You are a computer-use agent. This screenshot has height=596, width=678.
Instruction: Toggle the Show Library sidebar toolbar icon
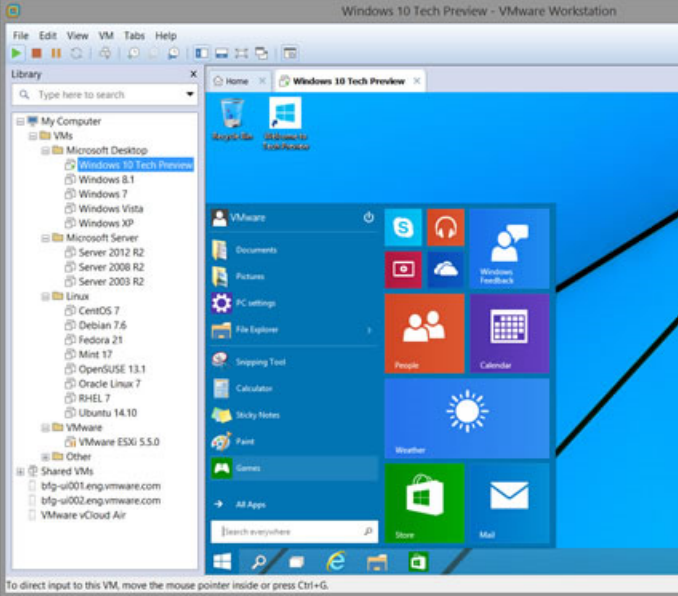point(201,53)
